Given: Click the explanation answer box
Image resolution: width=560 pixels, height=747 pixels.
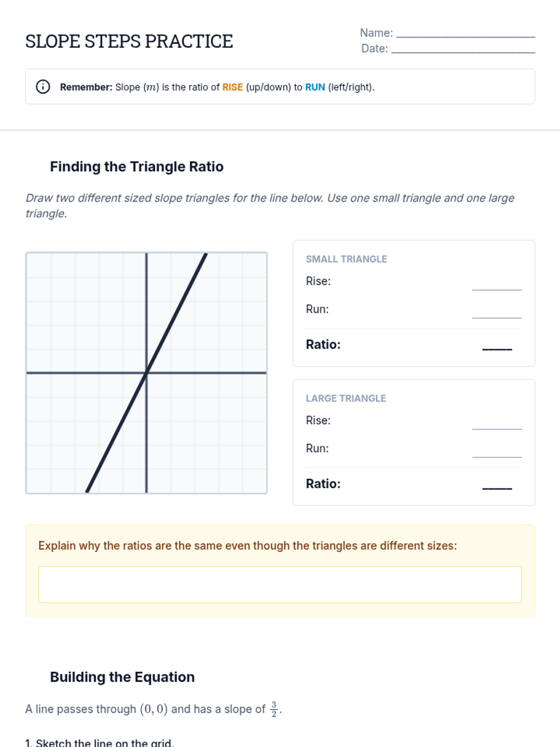Looking at the screenshot, I should pos(280,585).
